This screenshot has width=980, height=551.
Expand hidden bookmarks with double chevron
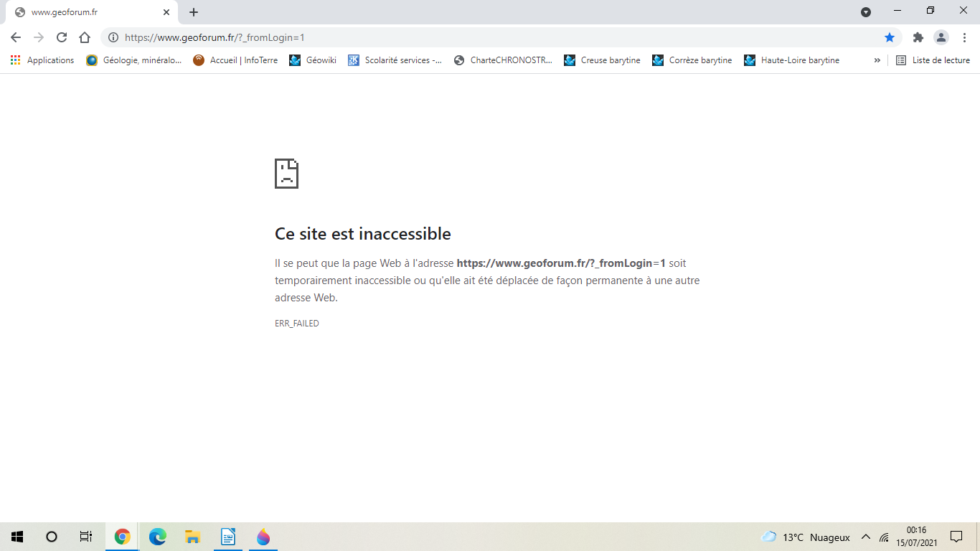tap(877, 60)
